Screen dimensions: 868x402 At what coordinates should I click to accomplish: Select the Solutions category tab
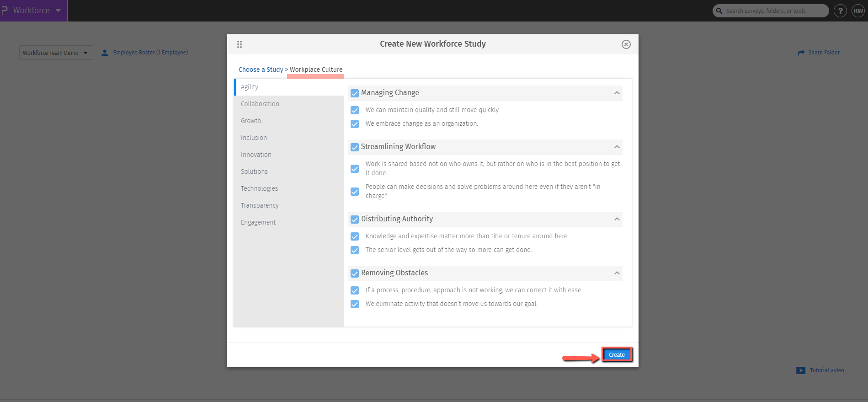click(x=289, y=172)
